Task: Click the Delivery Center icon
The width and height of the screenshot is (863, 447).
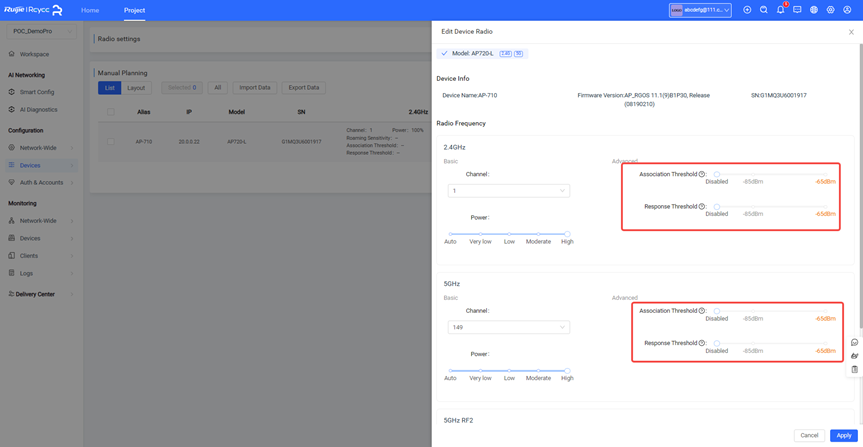Action: (12, 294)
